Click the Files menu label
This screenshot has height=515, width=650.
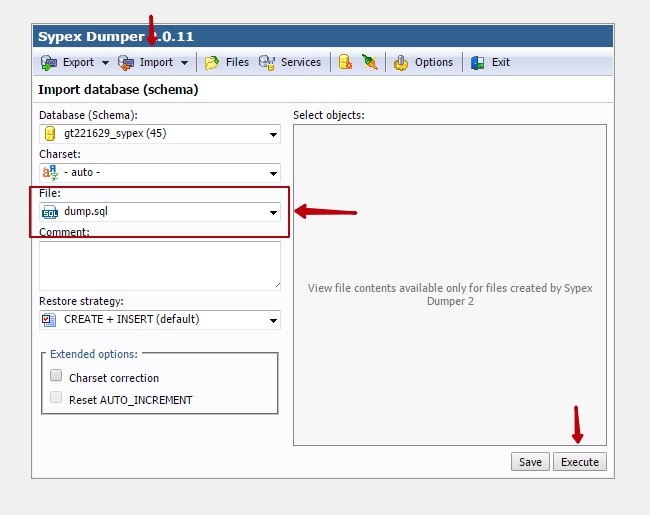(237, 62)
